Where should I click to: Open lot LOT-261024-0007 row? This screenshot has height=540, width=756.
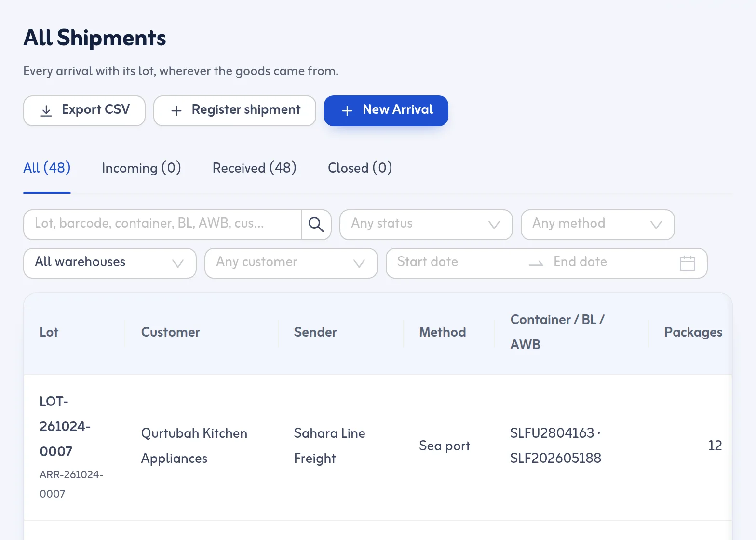click(x=378, y=447)
